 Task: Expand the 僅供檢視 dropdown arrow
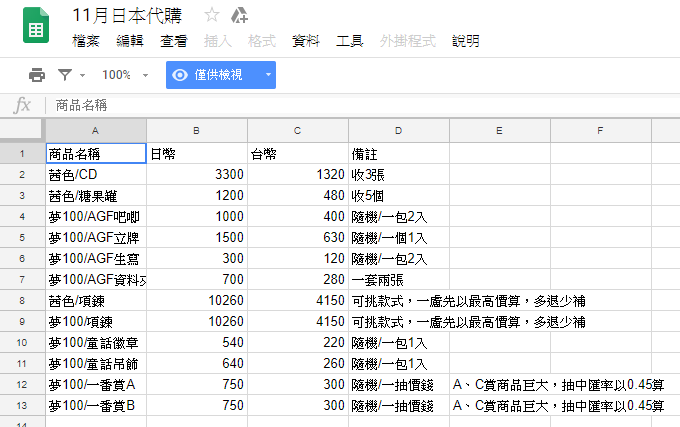click(268, 75)
